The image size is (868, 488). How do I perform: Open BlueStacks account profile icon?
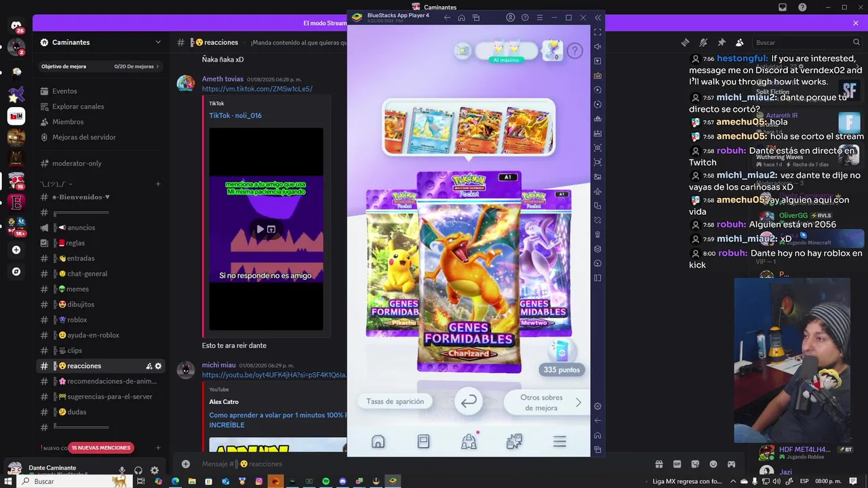tap(511, 18)
